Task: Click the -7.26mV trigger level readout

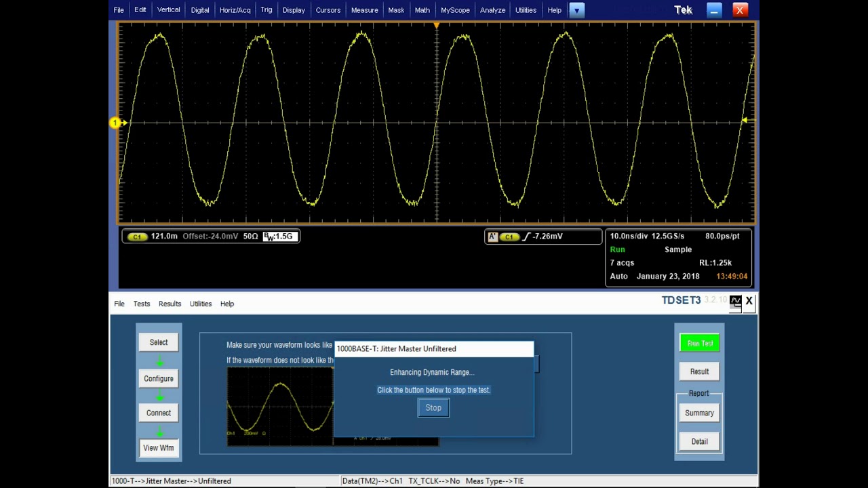Action: pos(548,237)
